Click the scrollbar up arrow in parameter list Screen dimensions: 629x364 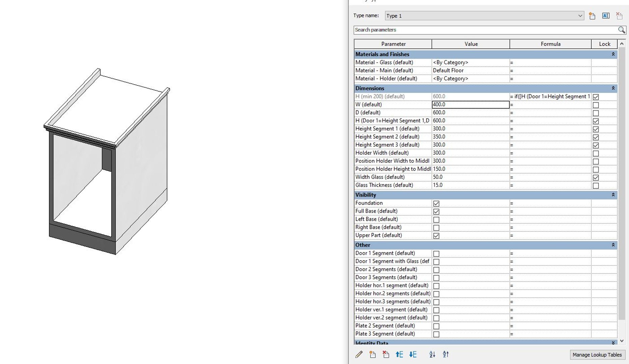click(622, 44)
